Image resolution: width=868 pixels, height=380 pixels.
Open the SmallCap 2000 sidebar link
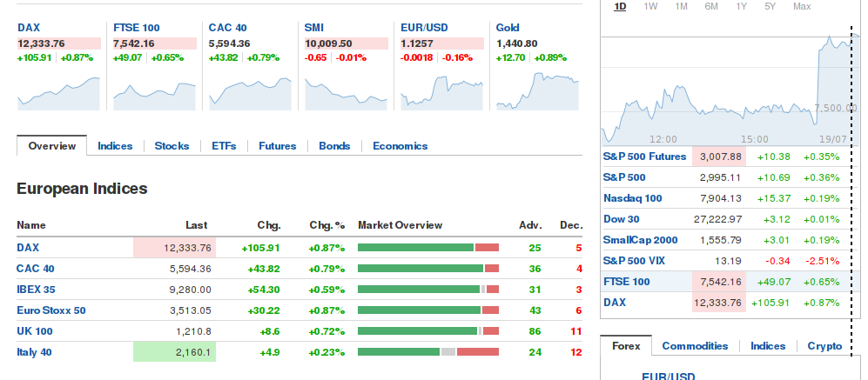[641, 241]
